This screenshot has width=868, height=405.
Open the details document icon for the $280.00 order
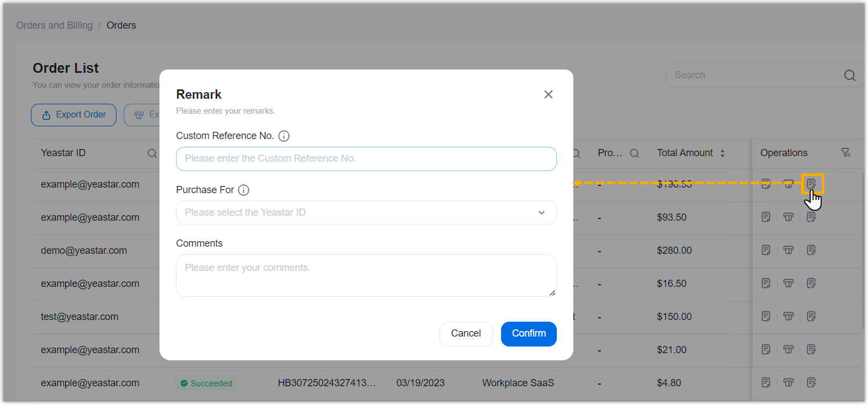766,251
